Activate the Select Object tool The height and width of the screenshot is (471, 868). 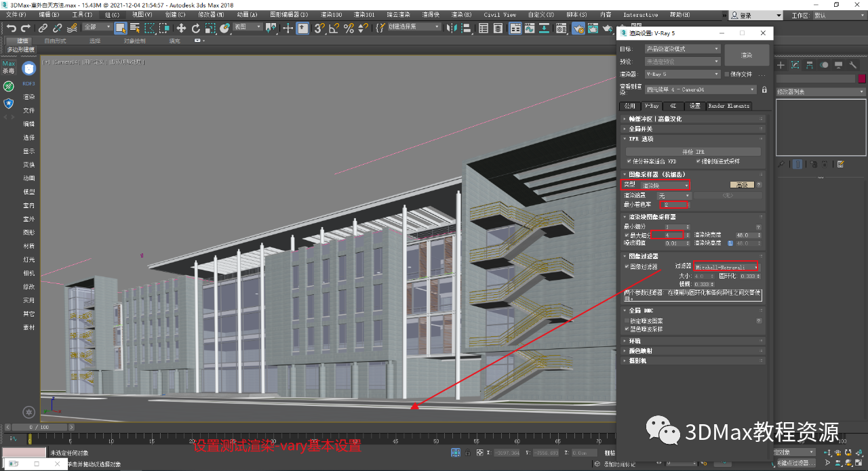pos(121,28)
